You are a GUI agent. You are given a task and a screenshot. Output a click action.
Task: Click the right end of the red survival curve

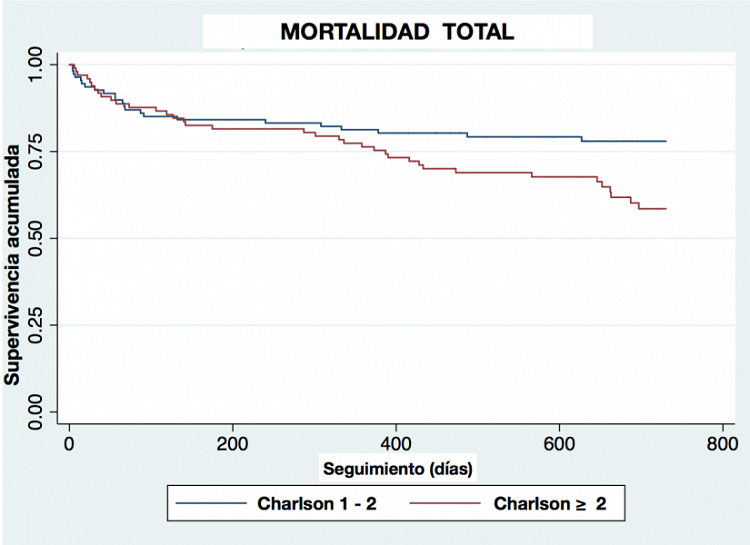point(665,208)
